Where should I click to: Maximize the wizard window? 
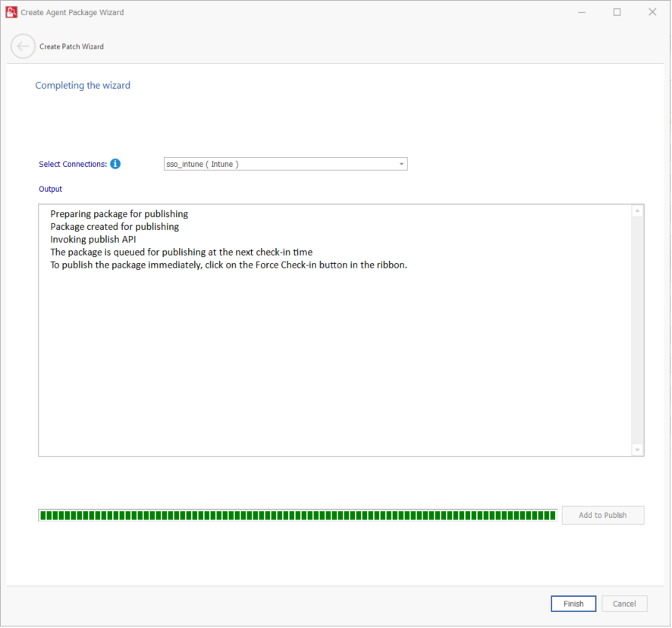[617, 12]
